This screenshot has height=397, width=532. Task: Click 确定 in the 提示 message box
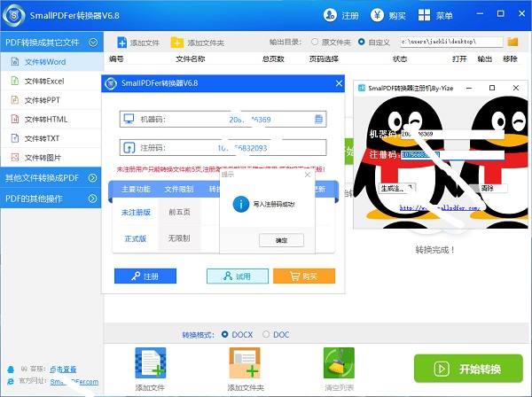pyautogui.click(x=281, y=240)
